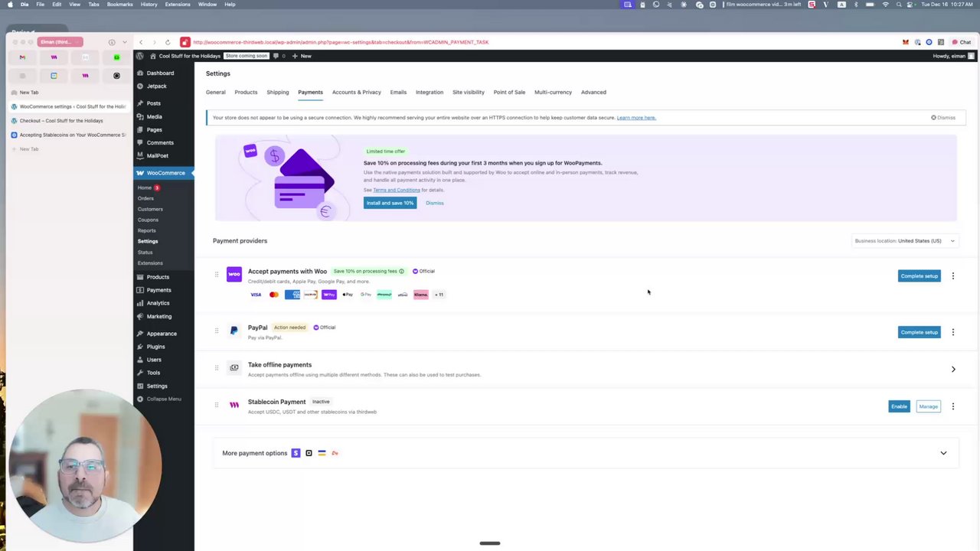
Task: Expand the More payment options section
Action: pos(943,453)
